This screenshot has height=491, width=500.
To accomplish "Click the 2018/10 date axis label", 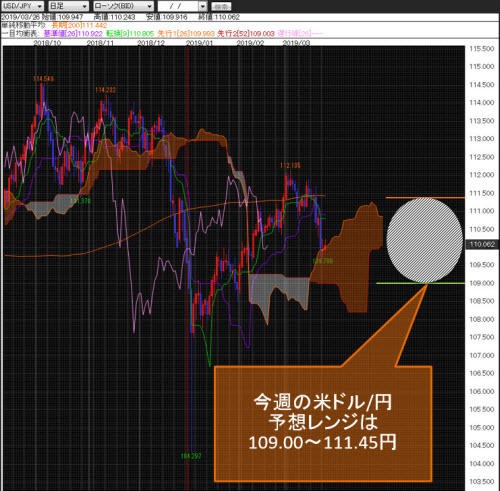I will [x=47, y=43].
